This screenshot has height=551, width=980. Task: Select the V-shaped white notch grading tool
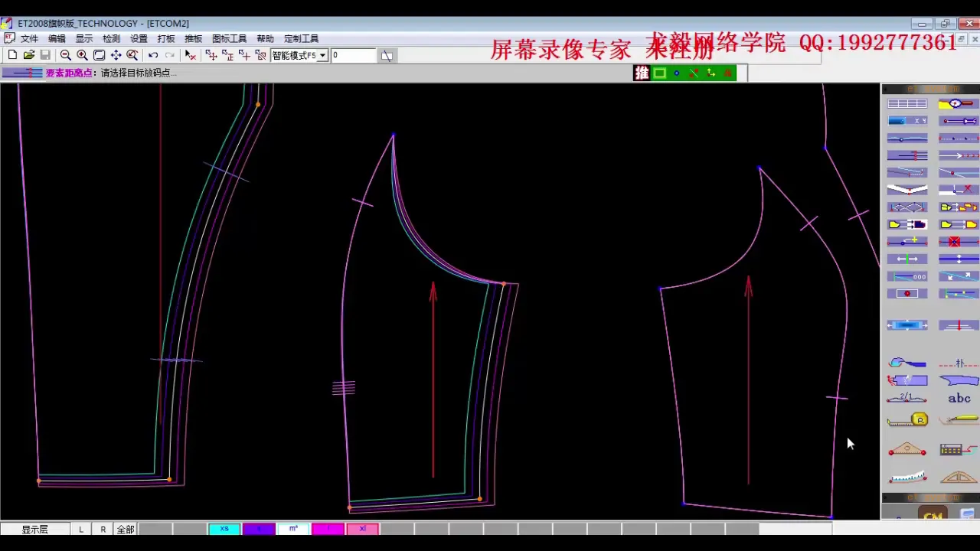907,189
